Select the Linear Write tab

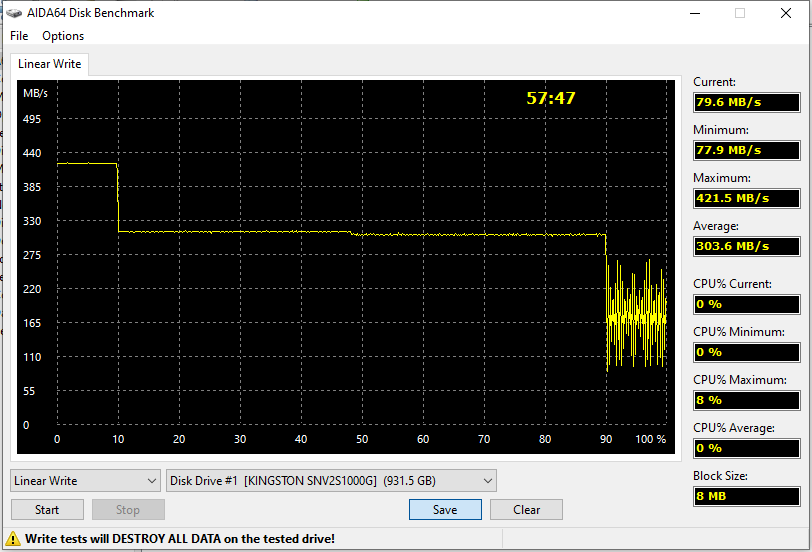[49, 64]
